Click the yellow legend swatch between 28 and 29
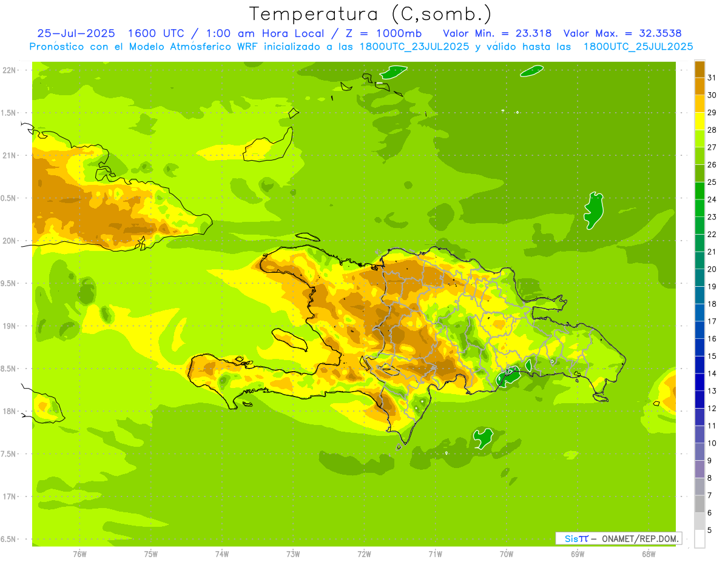The height and width of the screenshot is (562, 728). [x=699, y=121]
